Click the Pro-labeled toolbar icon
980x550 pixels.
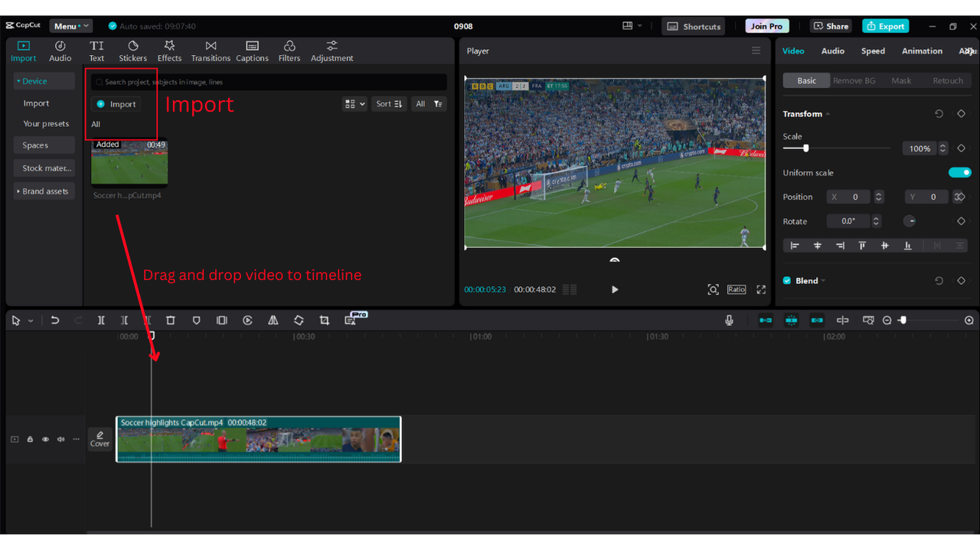(351, 319)
